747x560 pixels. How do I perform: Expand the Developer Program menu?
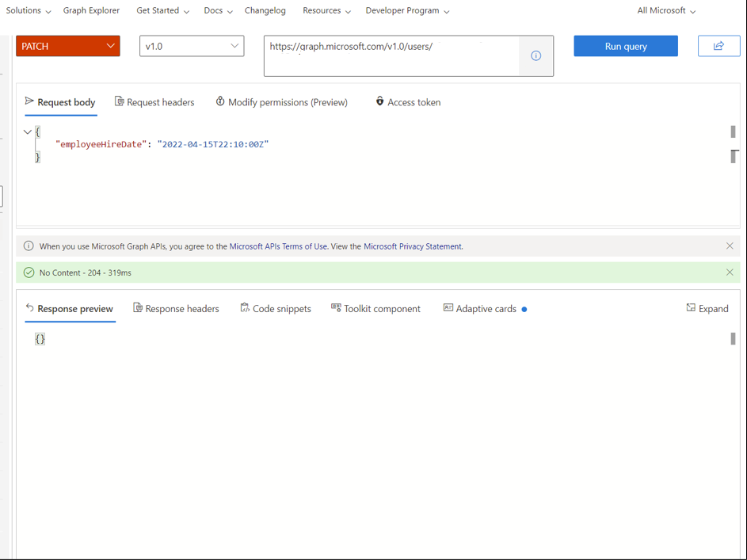pos(407,10)
